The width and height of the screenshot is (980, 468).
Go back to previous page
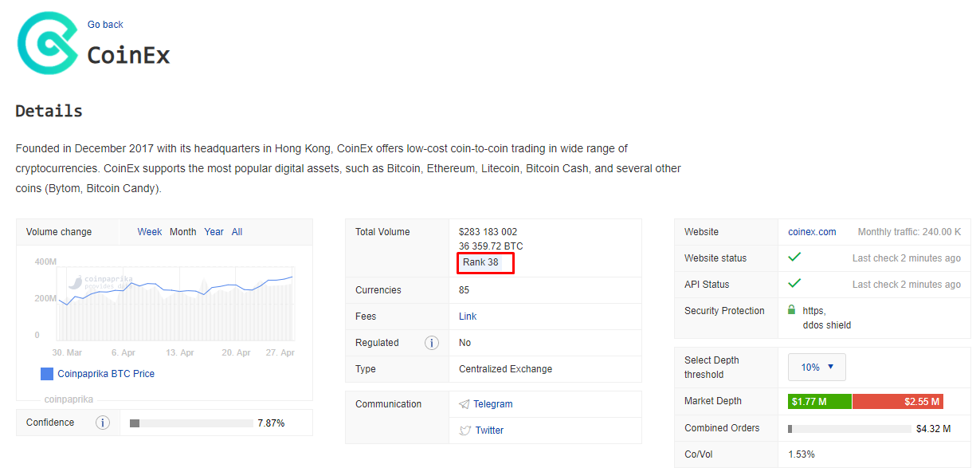tap(105, 25)
